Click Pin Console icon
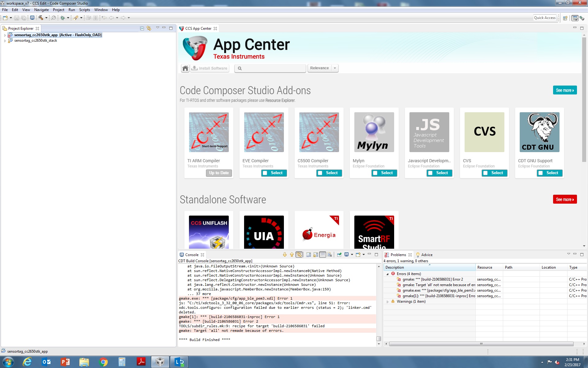Screen dimensions: 588x368 [x=339, y=255]
